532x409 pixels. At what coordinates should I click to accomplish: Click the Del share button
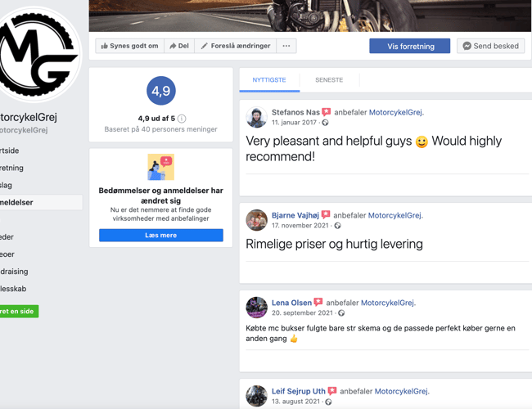179,46
